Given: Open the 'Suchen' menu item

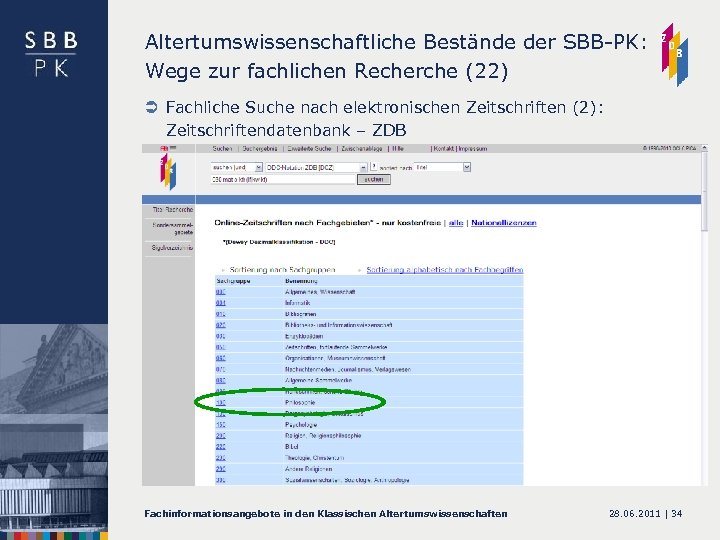Looking at the screenshot, I should pos(222,149).
